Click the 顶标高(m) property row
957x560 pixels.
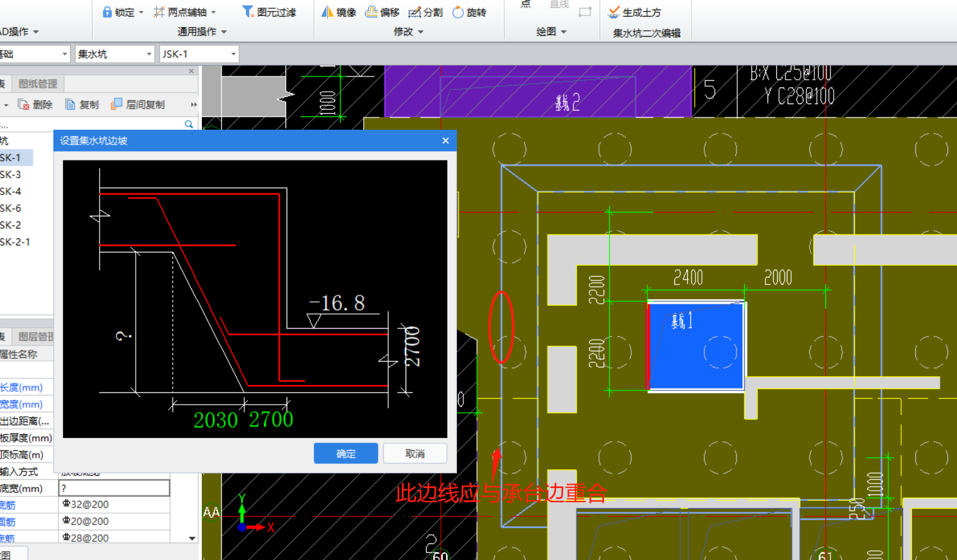pos(26,455)
